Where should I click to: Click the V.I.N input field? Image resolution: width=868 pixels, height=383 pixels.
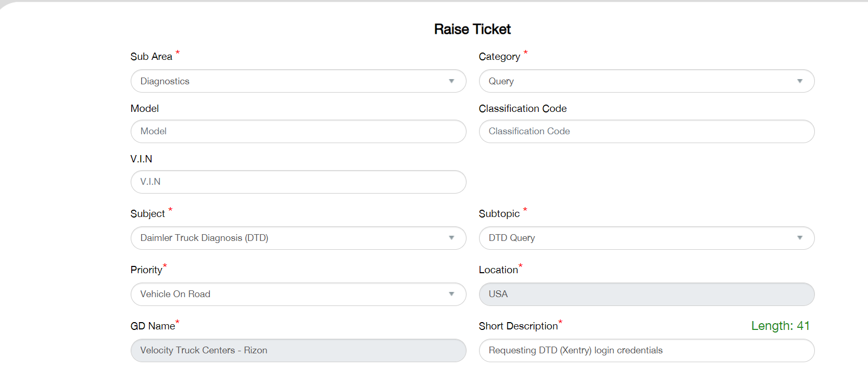[x=298, y=182]
